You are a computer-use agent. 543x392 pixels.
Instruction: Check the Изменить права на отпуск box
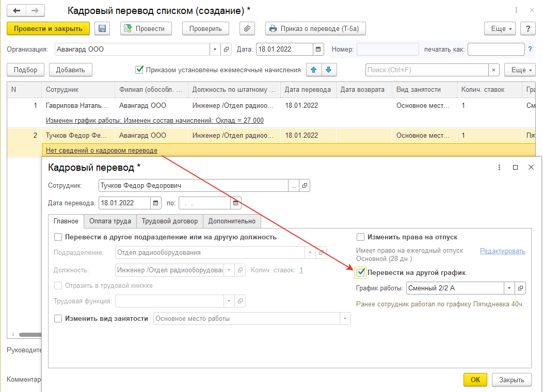(360, 237)
